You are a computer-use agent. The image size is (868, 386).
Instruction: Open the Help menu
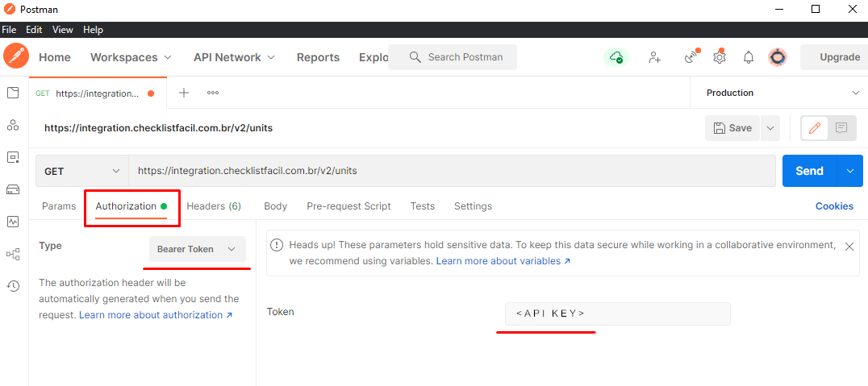click(93, 30)
